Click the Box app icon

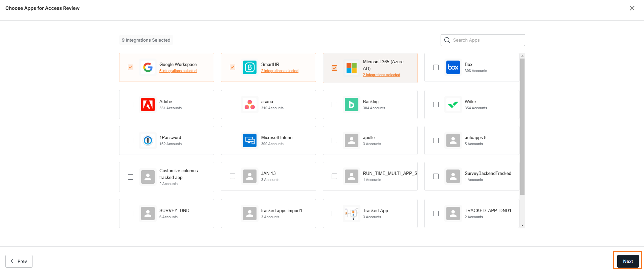click(x=453, y=67)
